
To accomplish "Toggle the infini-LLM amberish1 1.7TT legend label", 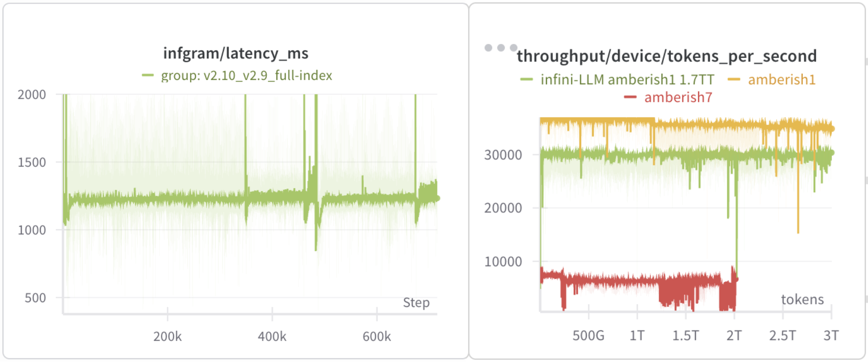I will coord(627,79).
